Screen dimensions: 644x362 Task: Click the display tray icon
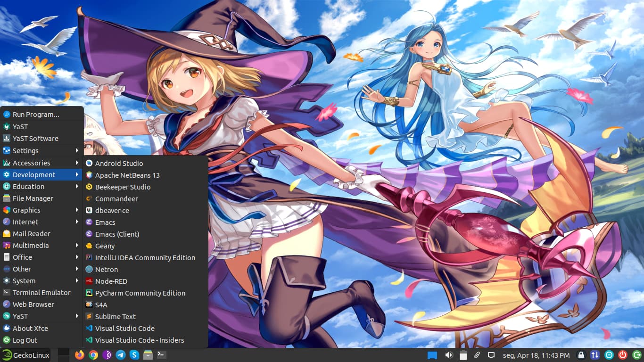click(491, 355)
